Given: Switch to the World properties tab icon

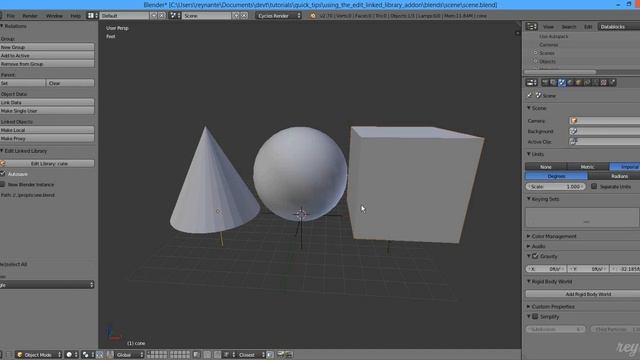Looking at the screenshot, I should [570, 82].
